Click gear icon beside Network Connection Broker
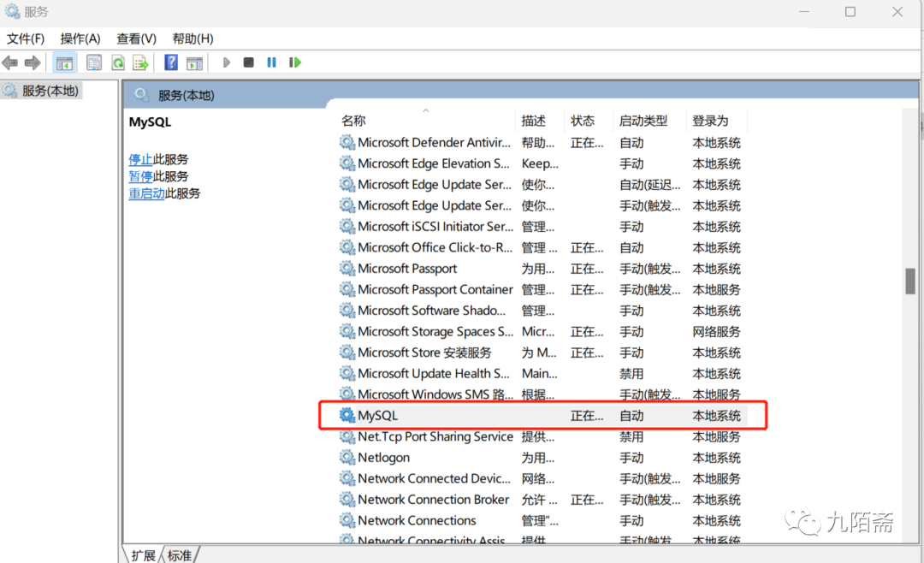The image size is (924, 563). pyautogui.click(x=347, y=500)
